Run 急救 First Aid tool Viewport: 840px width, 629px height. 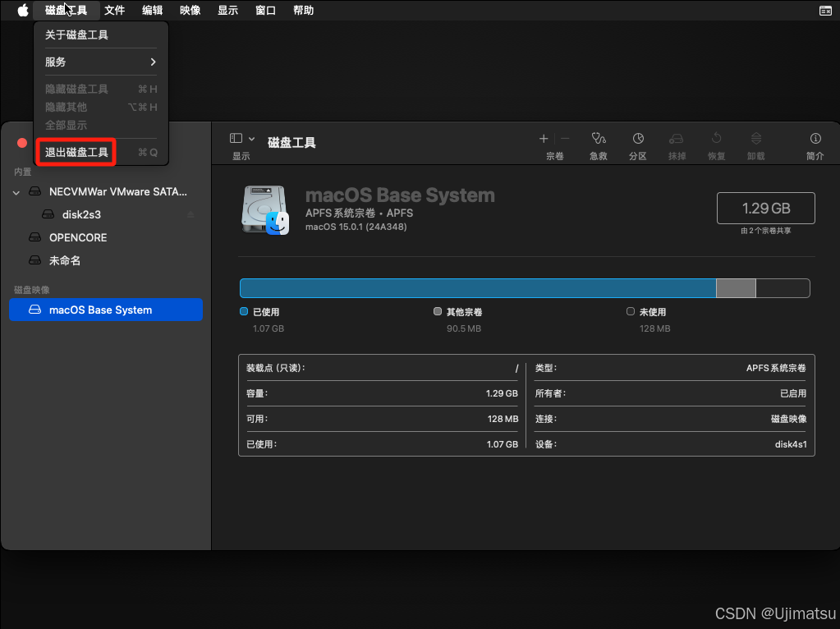(599, 145)
